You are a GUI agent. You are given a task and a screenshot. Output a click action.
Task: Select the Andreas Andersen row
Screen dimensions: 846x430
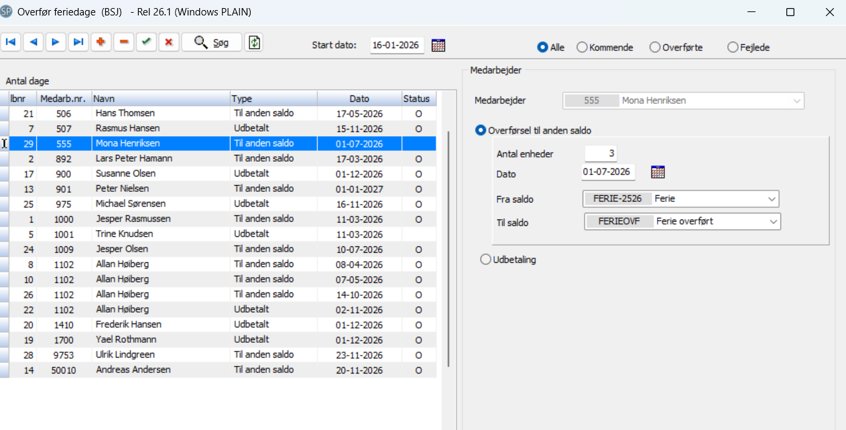click(218, 370)
